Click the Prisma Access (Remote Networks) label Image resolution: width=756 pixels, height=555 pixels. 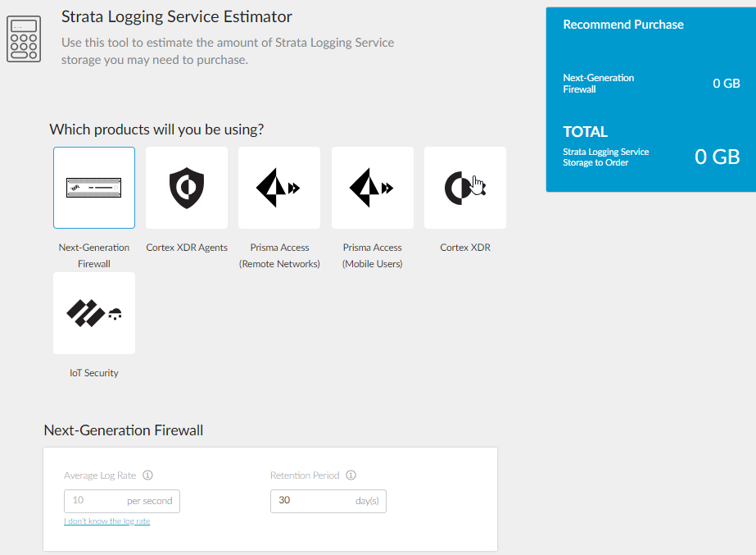279,256
